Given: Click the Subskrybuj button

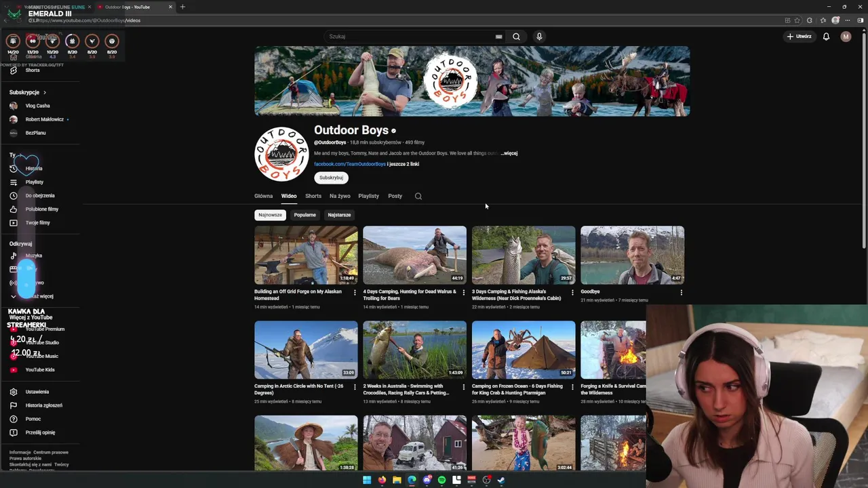Looking at the screenshot, I should pyautogui.click(x=331, y=178).
